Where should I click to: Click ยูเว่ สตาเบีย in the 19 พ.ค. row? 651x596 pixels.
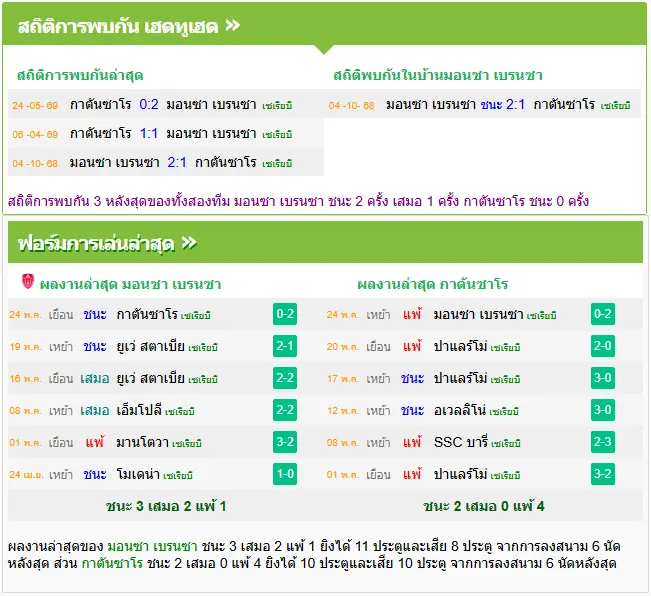point(151,346)
